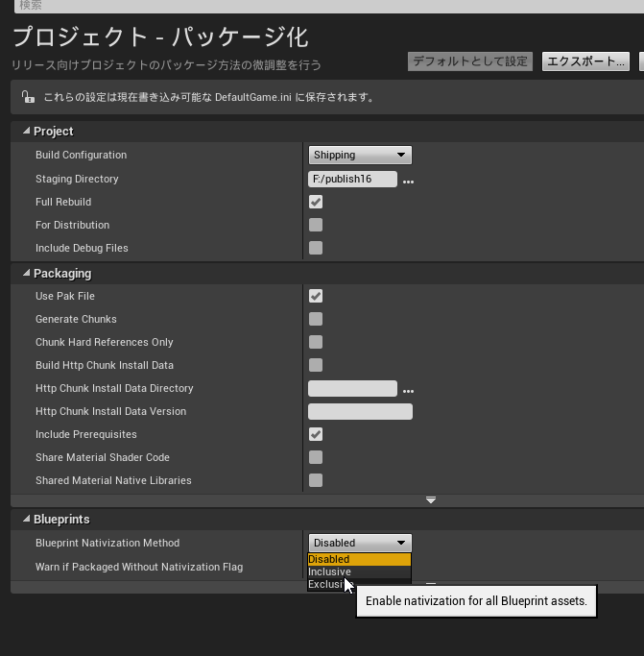The height and width of the screenshot is (656, 644).
Task: Click the Staging Directory path field
Action: pyautogui.click(x=352, y=179)
